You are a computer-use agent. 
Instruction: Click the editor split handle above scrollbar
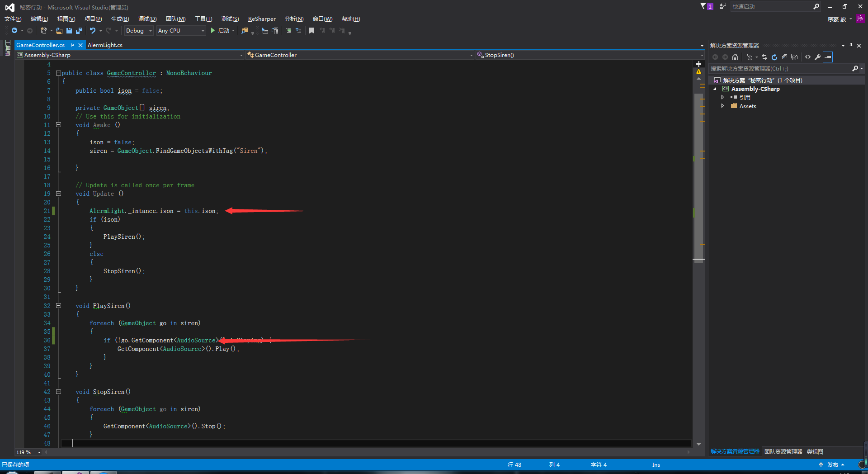point(699,64)
